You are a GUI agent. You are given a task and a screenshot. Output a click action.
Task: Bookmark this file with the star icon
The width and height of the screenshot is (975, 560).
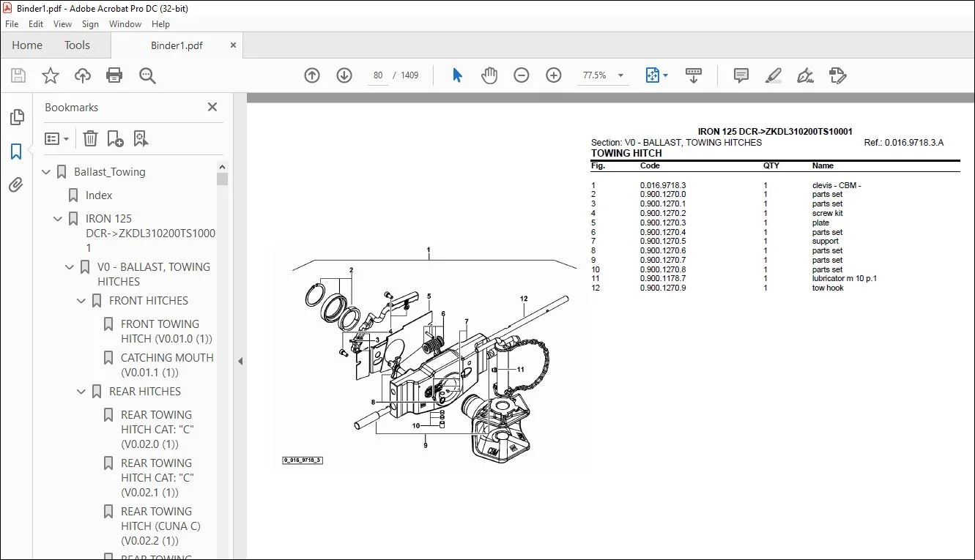(51, 75)
